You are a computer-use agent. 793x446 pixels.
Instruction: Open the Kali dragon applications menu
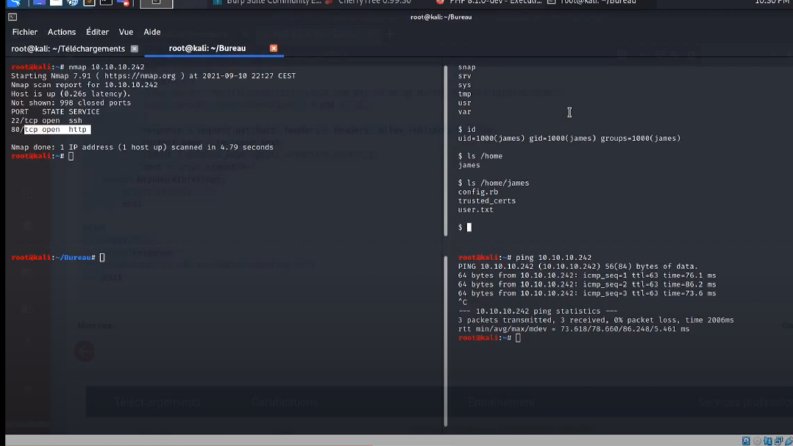coord(14,3)
